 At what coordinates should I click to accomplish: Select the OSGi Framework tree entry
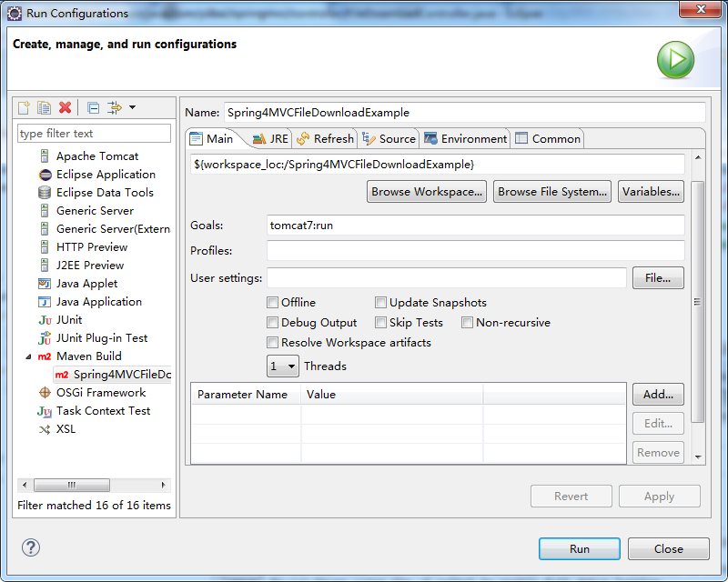93,393
